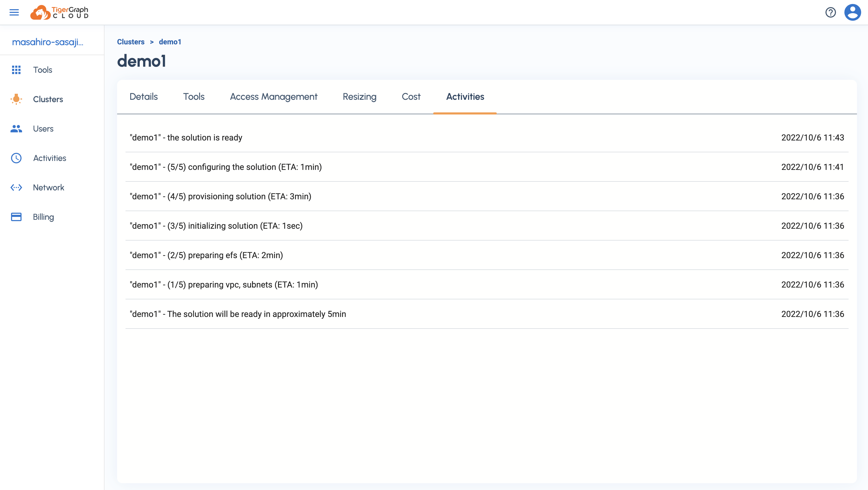The height and width of the screenshot is (490, 868).
Task: Select "the solution is ready" activity entry
Action: point(186,138)
